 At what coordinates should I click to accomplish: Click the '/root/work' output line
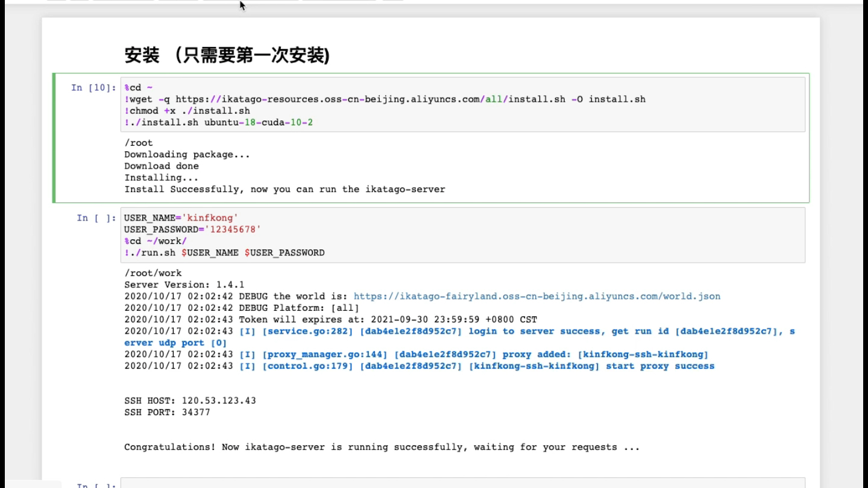point(153,273)
